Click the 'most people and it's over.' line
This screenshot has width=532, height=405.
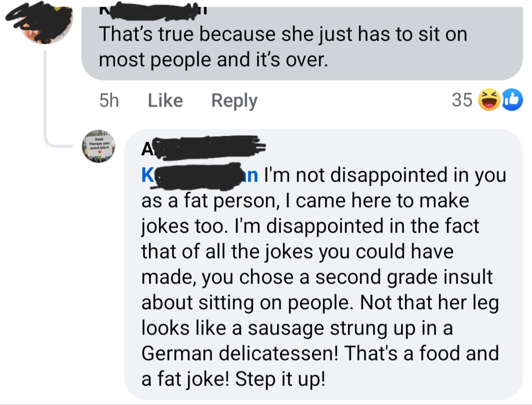pos(213,59)
